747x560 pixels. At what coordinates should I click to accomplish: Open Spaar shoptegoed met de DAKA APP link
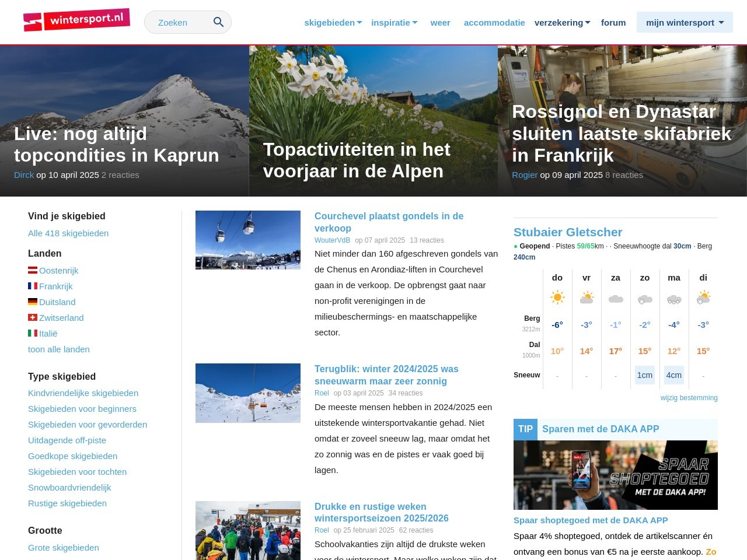click(591, 520)
